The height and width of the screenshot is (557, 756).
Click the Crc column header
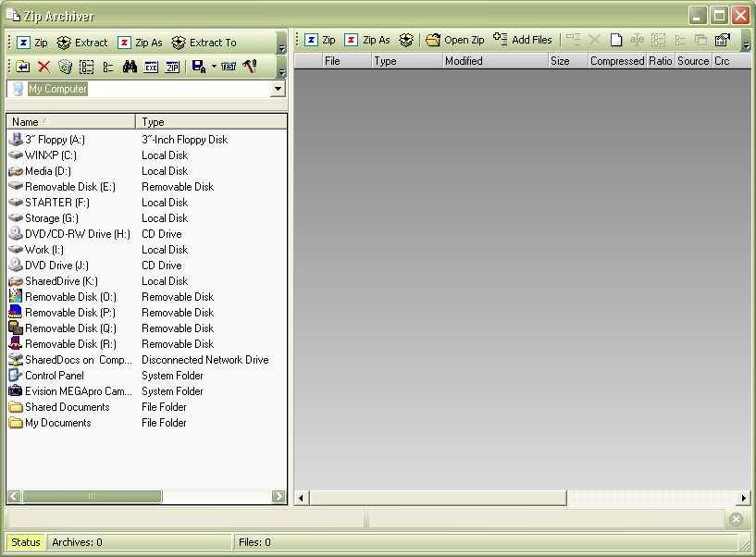(x=731, y=61)
